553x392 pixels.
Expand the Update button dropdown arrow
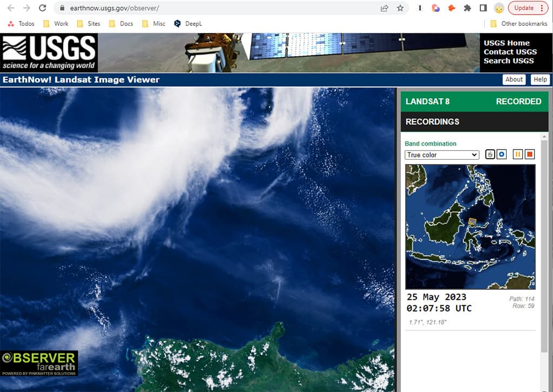coord(543,8)
